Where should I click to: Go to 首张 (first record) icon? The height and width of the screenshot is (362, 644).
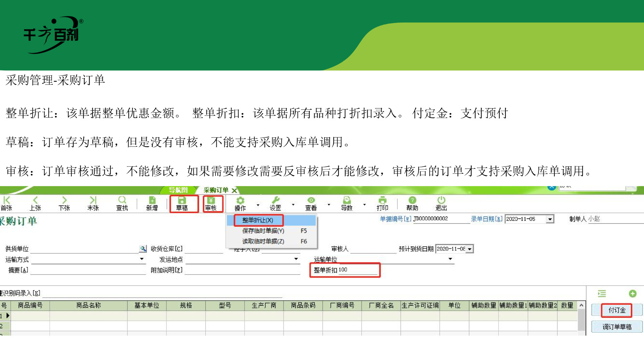tap(7, 200)
